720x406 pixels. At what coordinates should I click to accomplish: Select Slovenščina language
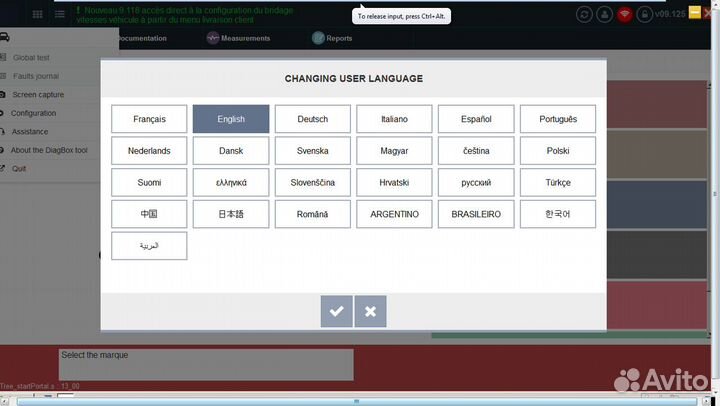pos(313,182)
